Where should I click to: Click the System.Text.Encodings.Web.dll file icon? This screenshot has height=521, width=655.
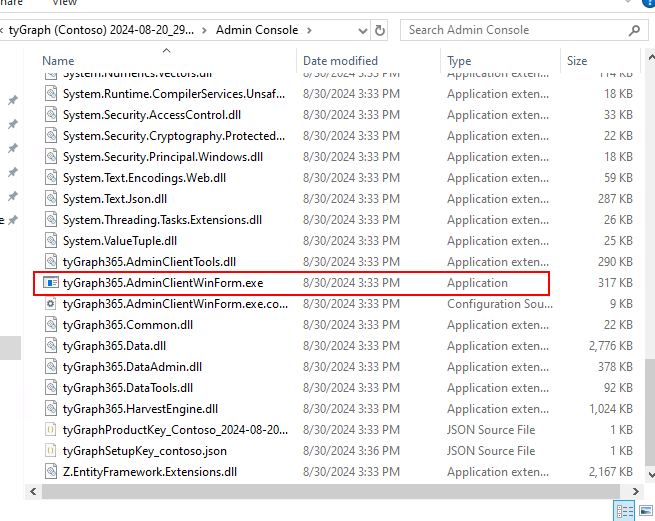pos(51,178)
